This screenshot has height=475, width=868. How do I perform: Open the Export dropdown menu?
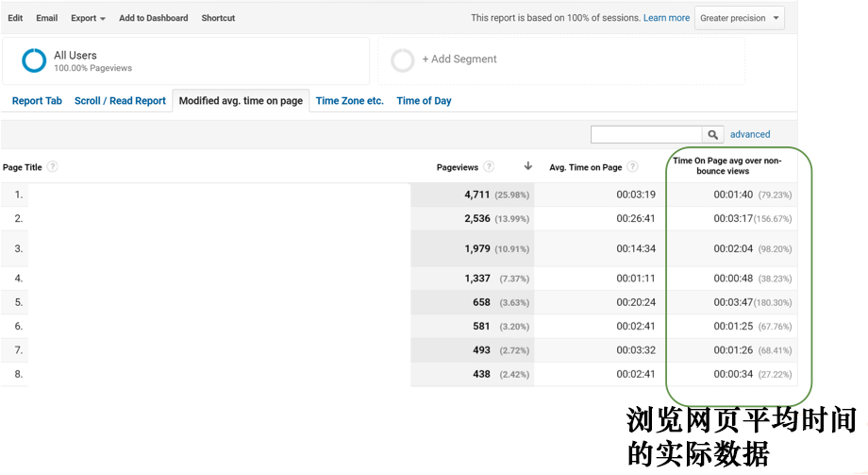(x=88, y=18)
